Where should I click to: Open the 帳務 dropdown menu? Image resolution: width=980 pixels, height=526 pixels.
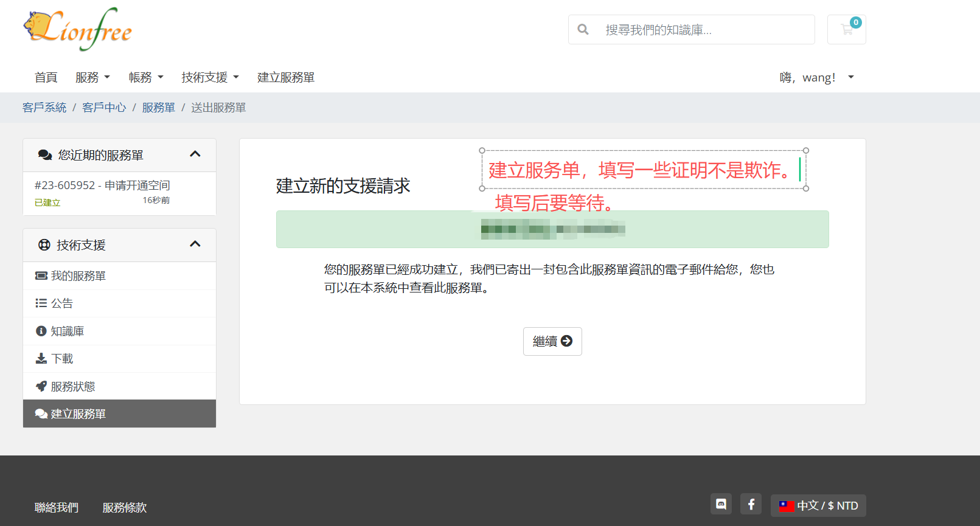(x=146, y=77)
